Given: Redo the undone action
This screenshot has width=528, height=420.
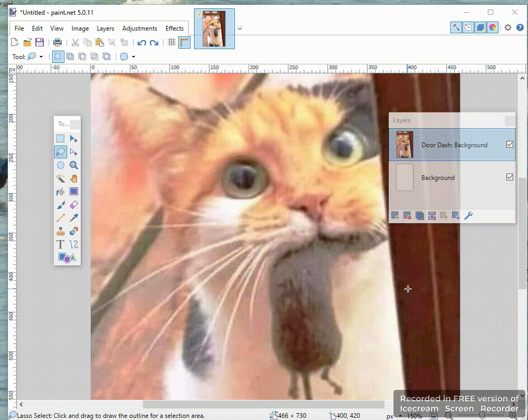Looking at the screenshot, I should 154,42.
